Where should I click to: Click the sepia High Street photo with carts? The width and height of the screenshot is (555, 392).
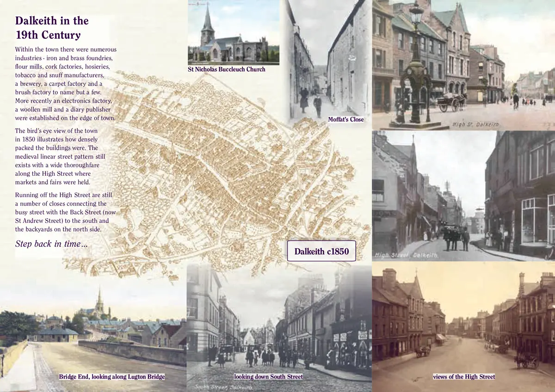(x=463, y=327)
